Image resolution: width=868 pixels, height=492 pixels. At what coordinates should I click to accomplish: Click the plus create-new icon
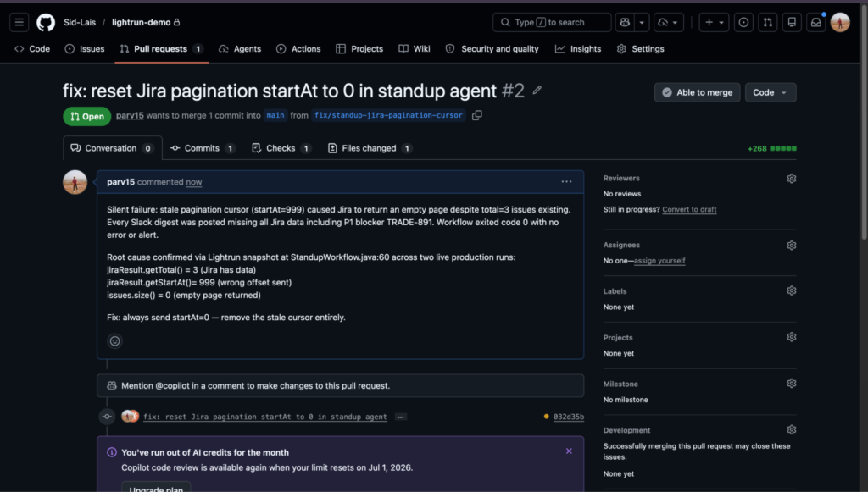pyautogui.click(x=709, y=22)
